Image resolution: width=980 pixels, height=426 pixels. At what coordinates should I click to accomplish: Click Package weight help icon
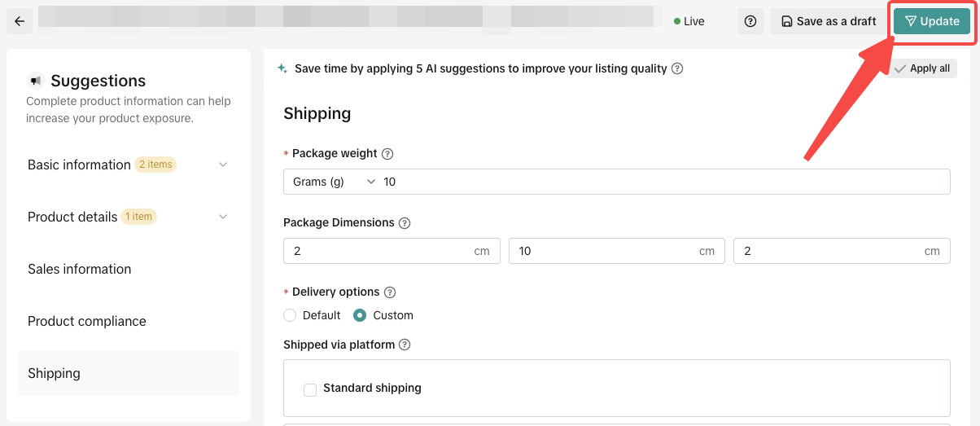[387, 153]
